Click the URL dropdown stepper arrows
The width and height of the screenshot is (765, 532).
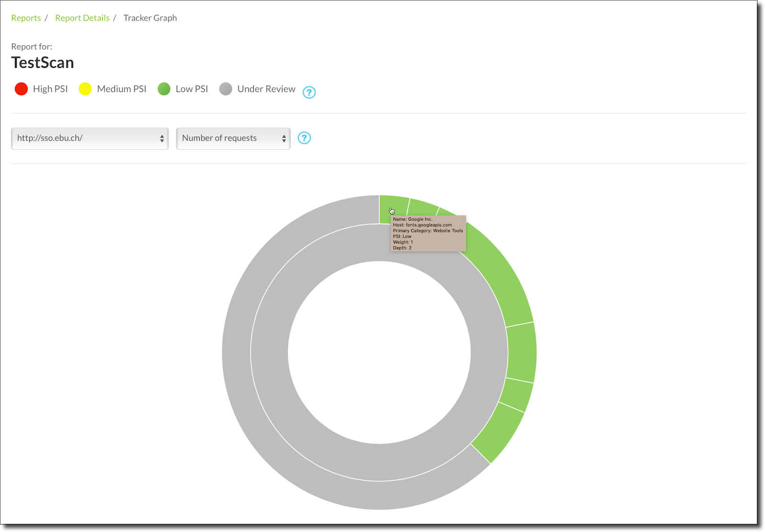coord(162,139)
